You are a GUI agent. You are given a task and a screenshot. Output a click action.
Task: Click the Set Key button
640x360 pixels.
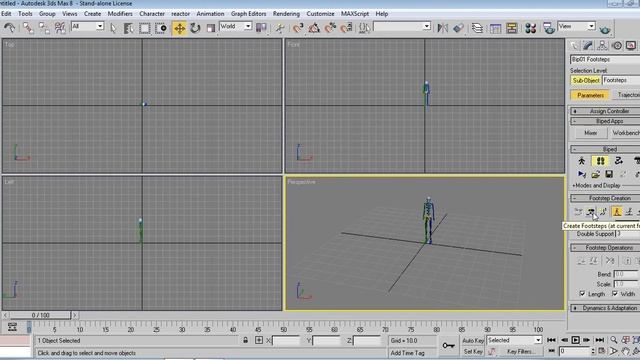point(473,351)
